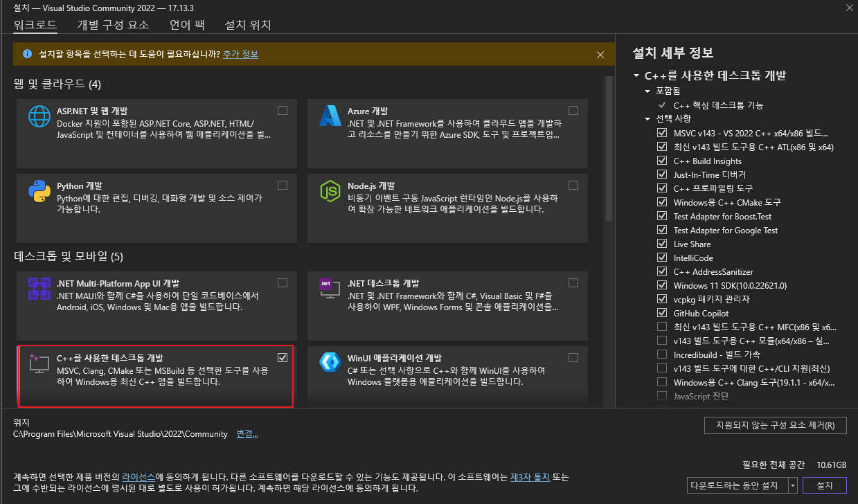Uncheck MSVC v143 build tools option

pyautogui.click(x=662, y=133)
